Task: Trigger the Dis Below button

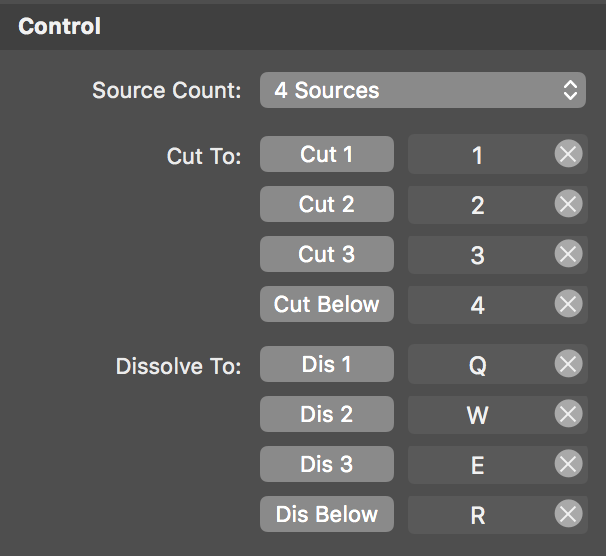Action: tap(327, 514)
